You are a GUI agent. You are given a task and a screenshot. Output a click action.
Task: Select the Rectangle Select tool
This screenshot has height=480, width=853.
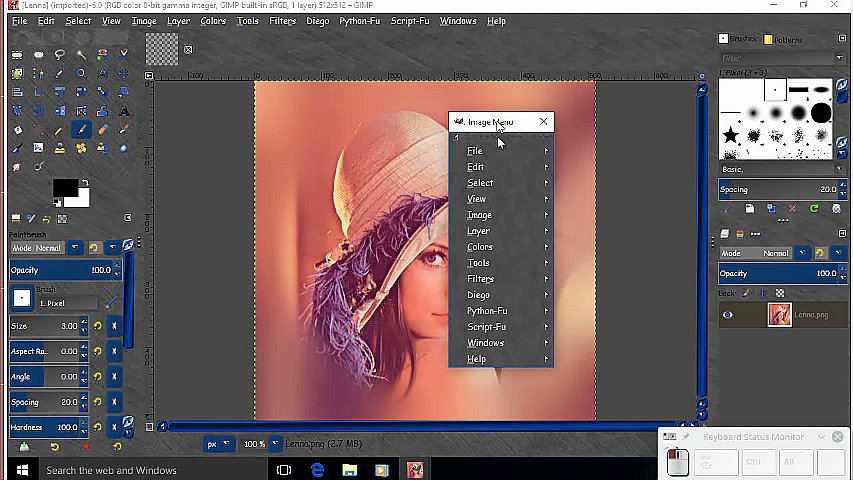(x=17, y=54)
